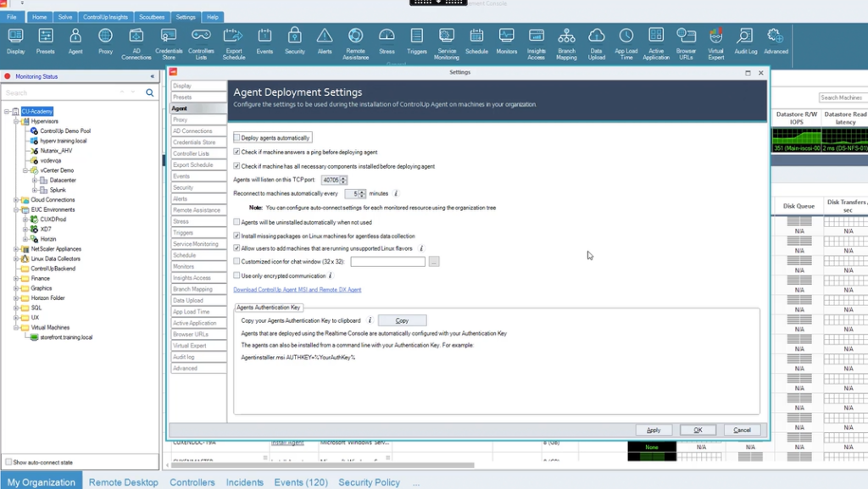Screen dimensions: 868x489
Task: Open App Load Time ribbon icon
Action: pos(626,44)
